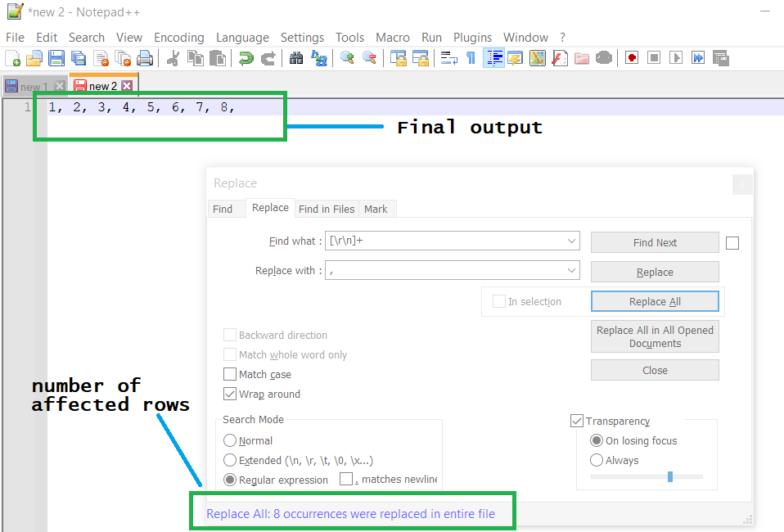
Task: Show all characters using the pilcrow icon
Action: 472,57
